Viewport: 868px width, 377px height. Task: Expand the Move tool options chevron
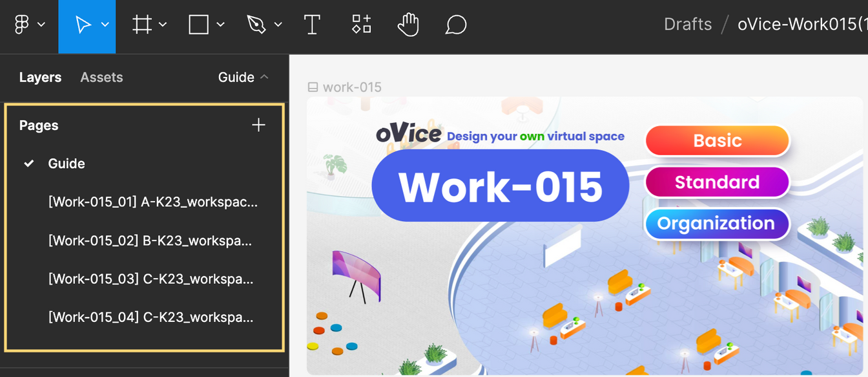coord(105,25)
